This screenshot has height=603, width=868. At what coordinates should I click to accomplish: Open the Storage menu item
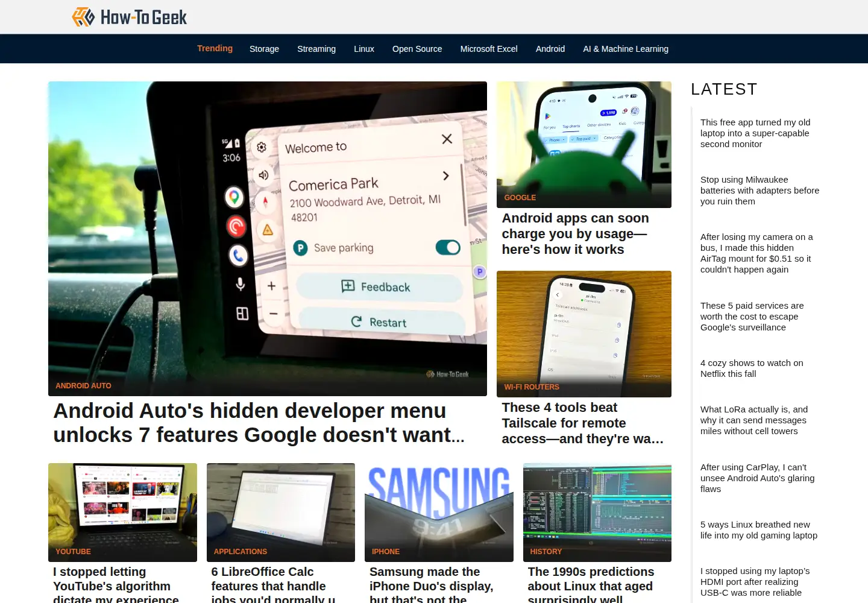point(264,49)
